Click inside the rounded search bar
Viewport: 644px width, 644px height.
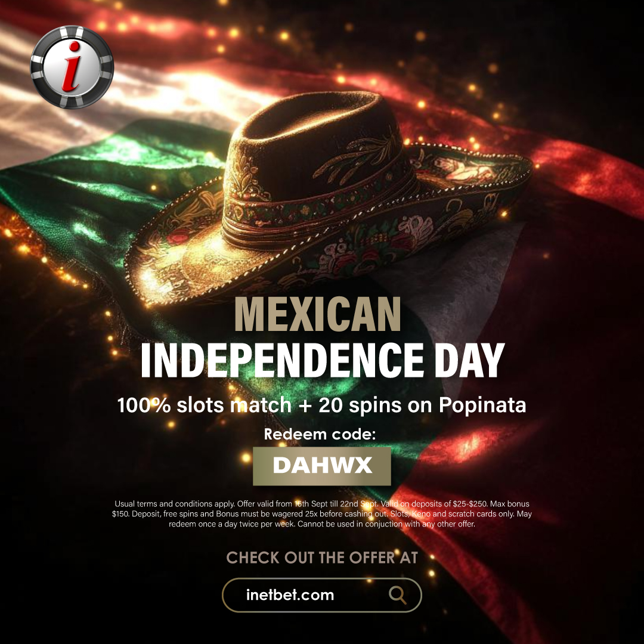click(321, 595)
